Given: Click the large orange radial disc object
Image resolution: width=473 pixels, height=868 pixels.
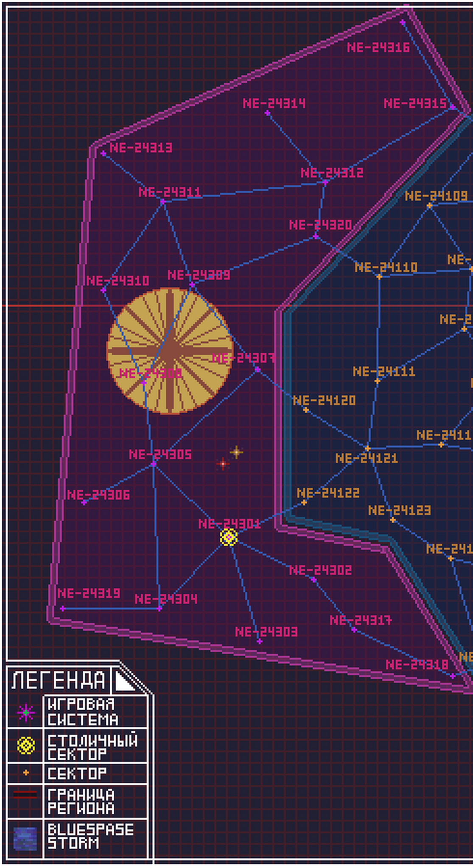Looking at the screenshot, I should coord(169,351).
